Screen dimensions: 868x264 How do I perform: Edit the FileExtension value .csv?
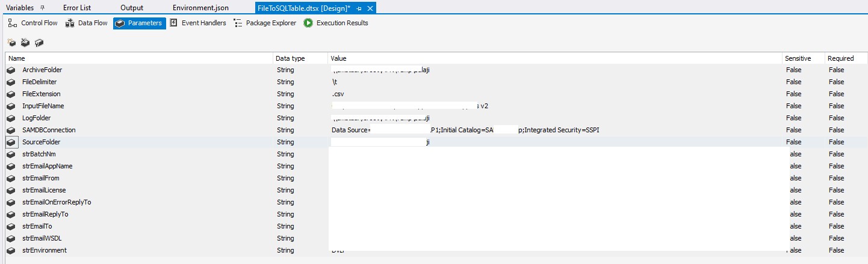click(x=338, y=94)
